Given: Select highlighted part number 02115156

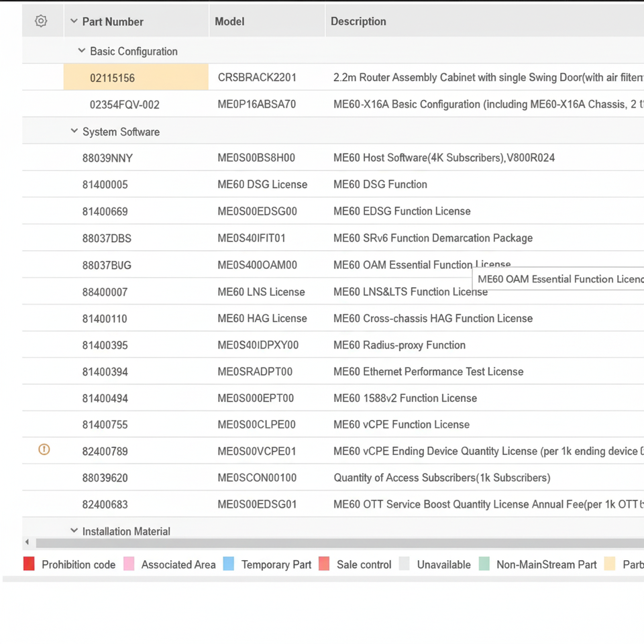Looking at the screenshot, I should point(112,78).
